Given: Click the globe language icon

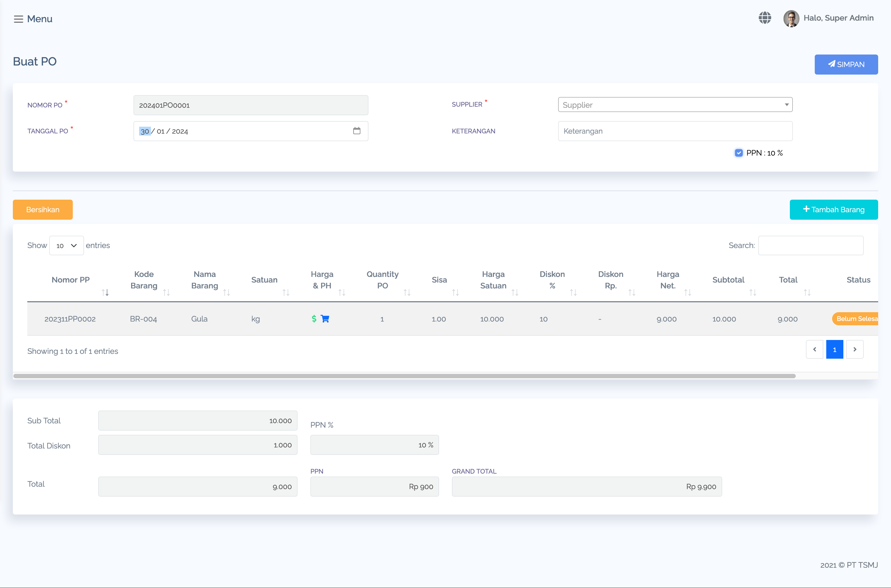Looking at the screenshot, I should click(764, 18).
